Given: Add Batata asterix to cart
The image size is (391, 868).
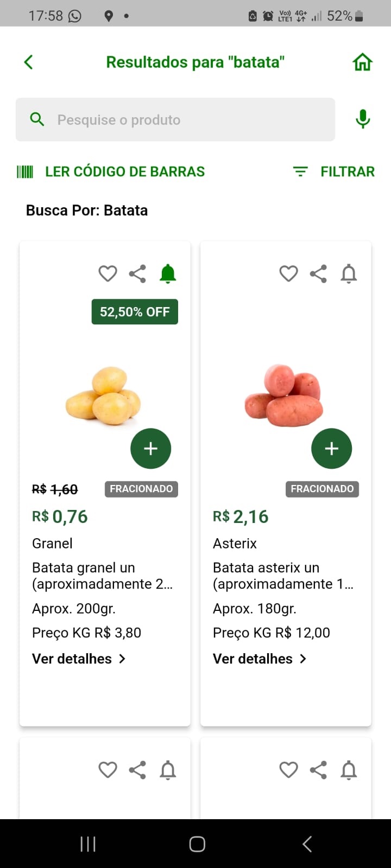Looking at the screenshot, I should [332, 449].
